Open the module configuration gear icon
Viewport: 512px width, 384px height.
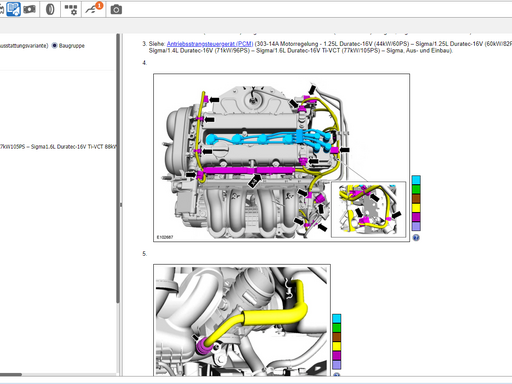pyautogui.click(x=71, y=9)
